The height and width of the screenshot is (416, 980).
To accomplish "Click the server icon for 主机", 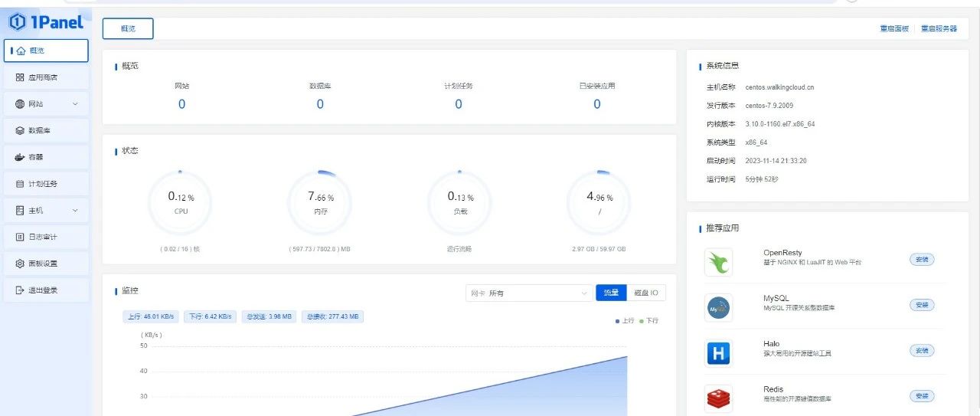I will pyautogui.click(x=21, y=210).
